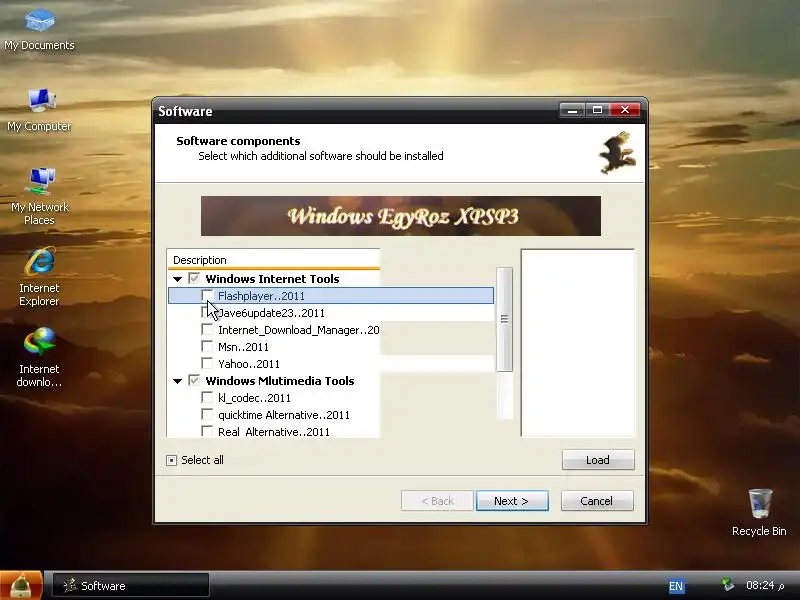Open My Documents desktop icon

[39, 30]
